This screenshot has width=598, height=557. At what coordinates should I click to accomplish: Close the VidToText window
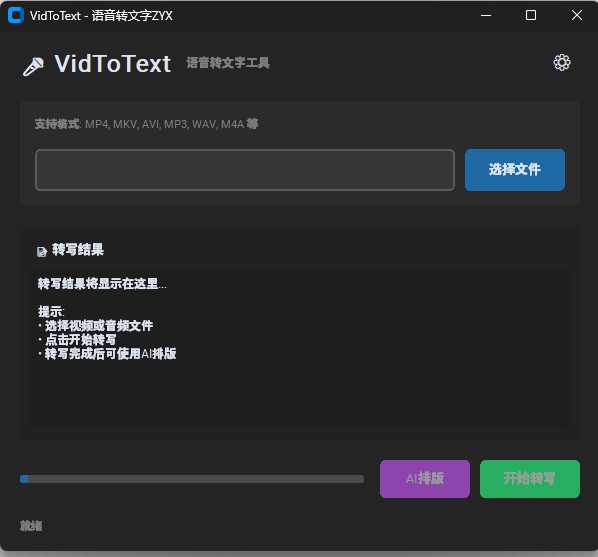[x=577, y=15]
